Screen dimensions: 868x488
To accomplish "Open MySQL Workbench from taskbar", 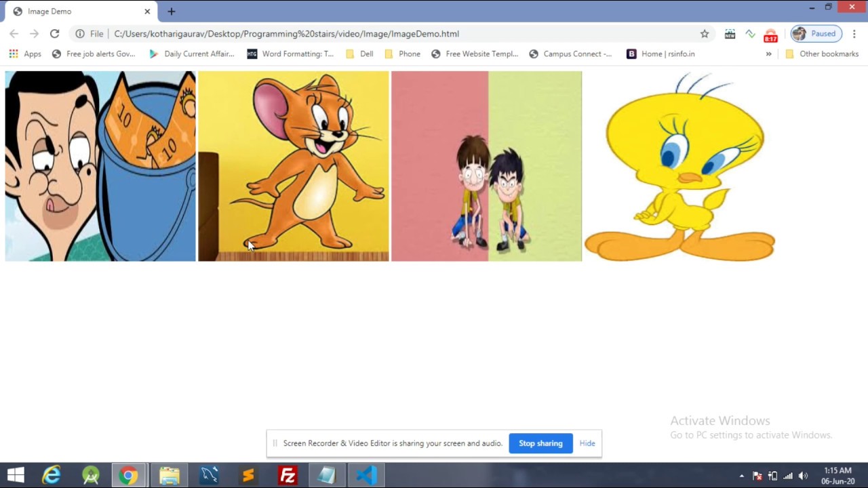I will coord(209,475).
